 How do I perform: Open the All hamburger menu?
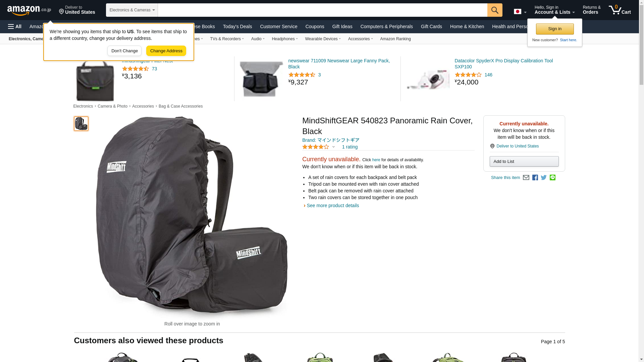tap(15, 26)
